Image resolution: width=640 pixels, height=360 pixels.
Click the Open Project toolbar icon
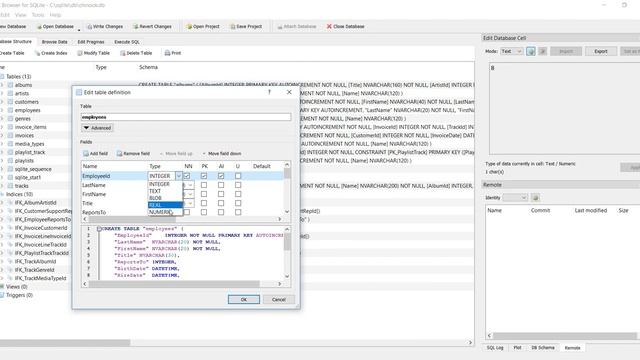click(x=189, y=27)
